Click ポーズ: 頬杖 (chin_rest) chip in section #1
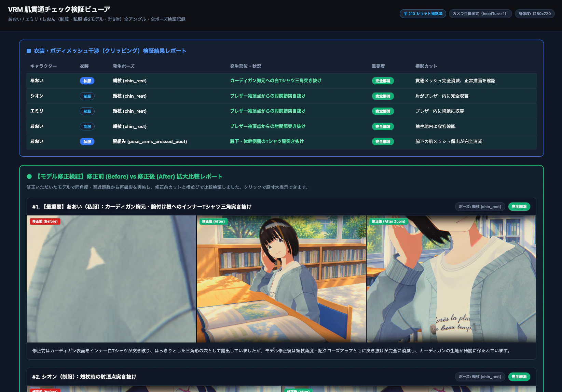562x392 pixels. point(480,207)
